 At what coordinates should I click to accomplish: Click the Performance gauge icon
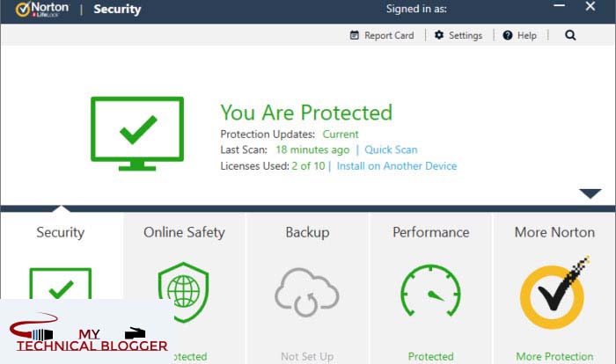(x=430, y=290)
